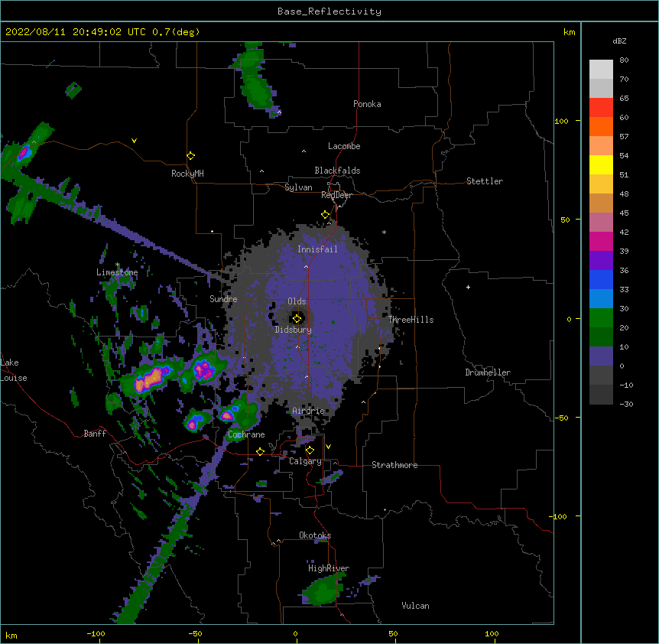
Task: Click the Calgary city label
Action: click(x=305, y=461)
